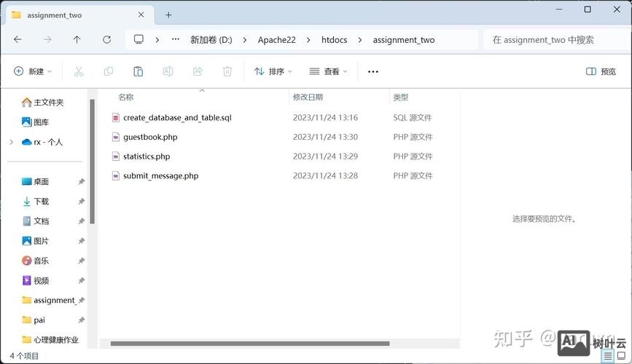Select create_database_and_table.sql file
632x364 pixels.
(177, 118)
